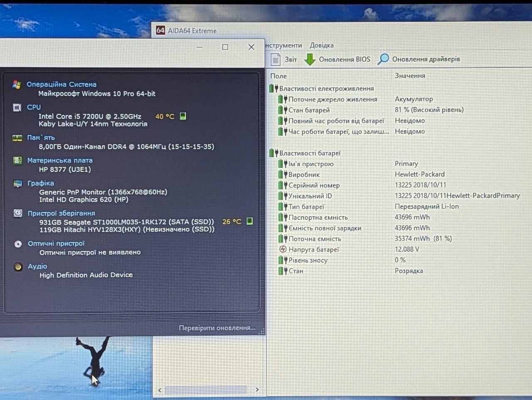The image size is (532, 400).
Task: Click the monitor icon beside Графіка
Action: [17, 183]
